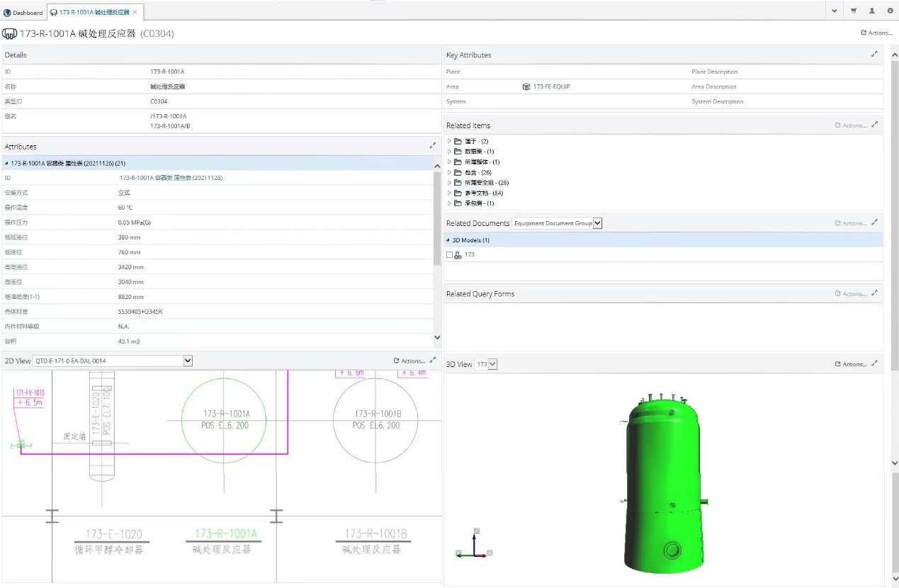The image size is (899, 588).
Task: Maximize the Attributes panel
Action: point(433,145)
